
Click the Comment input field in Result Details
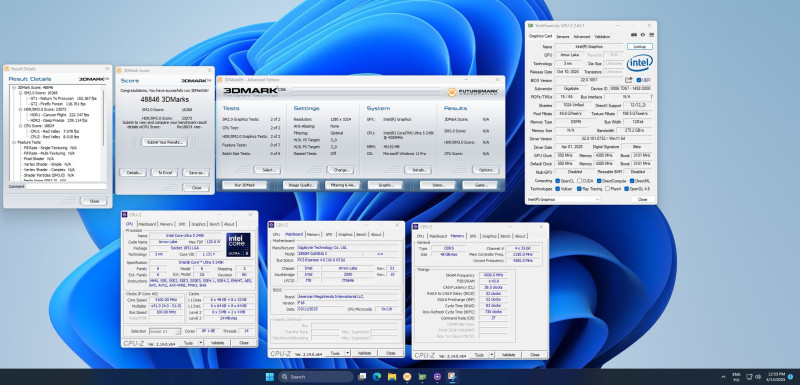tap(66, 187)
